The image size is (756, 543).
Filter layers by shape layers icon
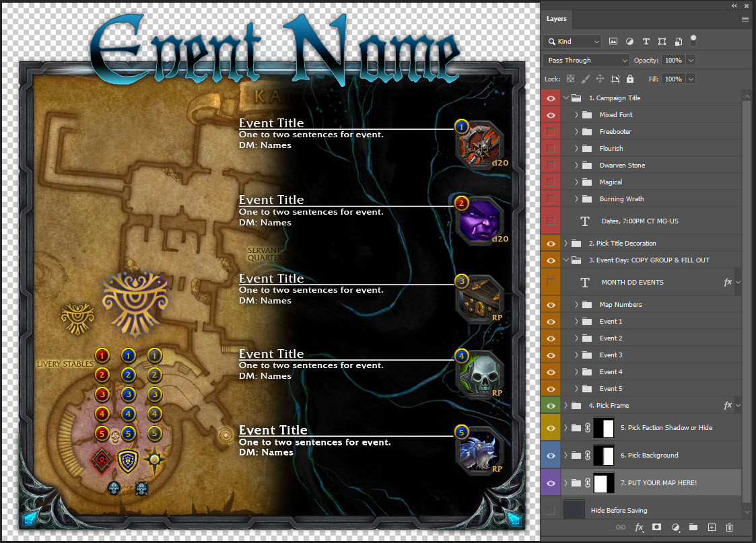[x=662, y=42]
